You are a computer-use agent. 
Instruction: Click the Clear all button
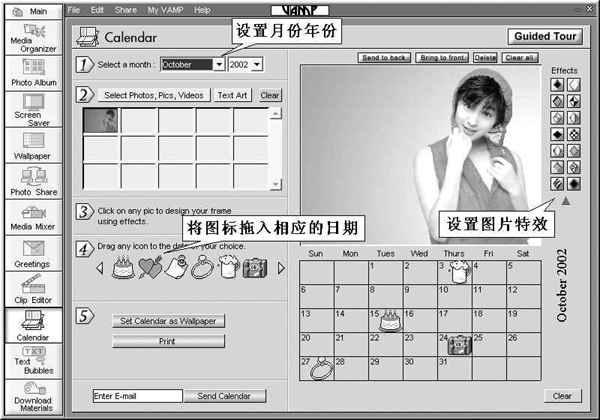pos(520,58)
